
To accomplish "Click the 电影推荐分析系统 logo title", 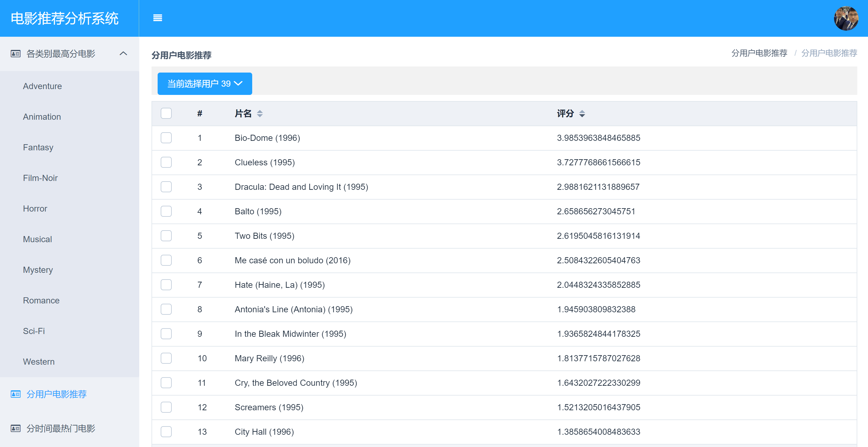I will (x=64, y=19).
